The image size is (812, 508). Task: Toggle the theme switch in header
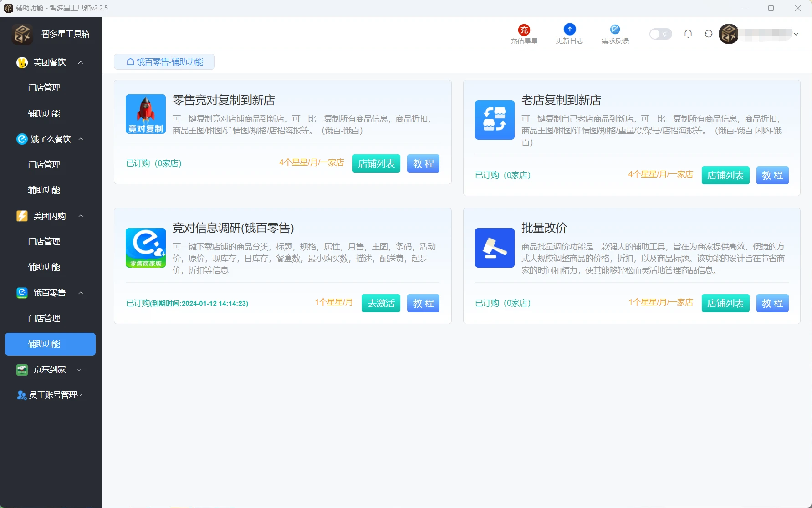click(x=660, y=34)
